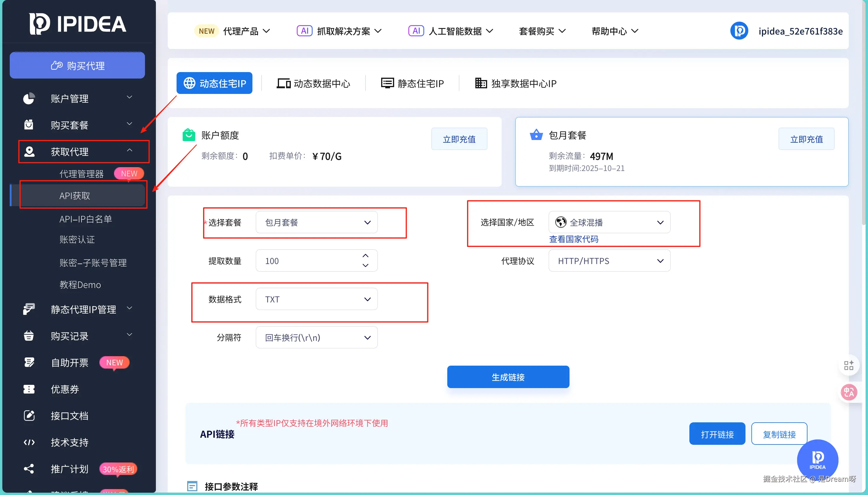Open 优惠券 coupon sidebar item
Viewport: 868px width, 495px height.
coord(65,389)
